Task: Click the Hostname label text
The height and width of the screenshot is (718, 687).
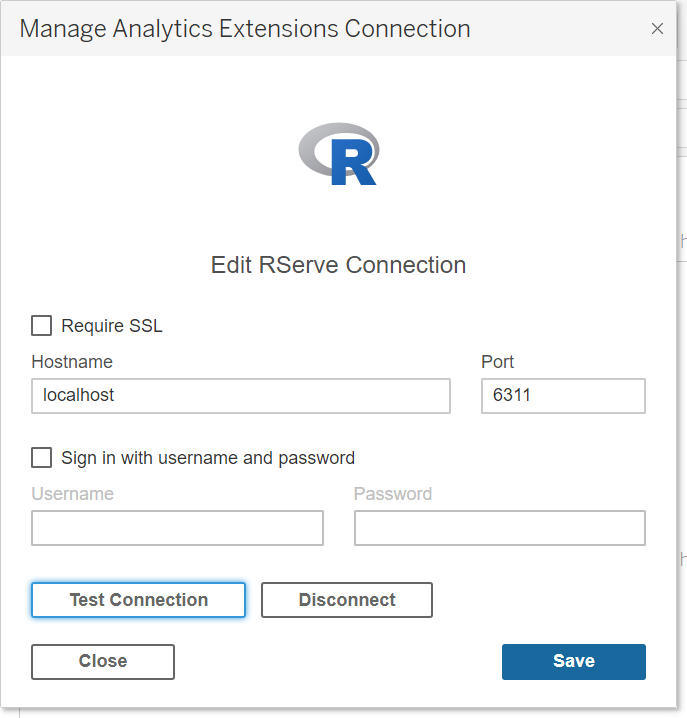Action: (72, 362)
